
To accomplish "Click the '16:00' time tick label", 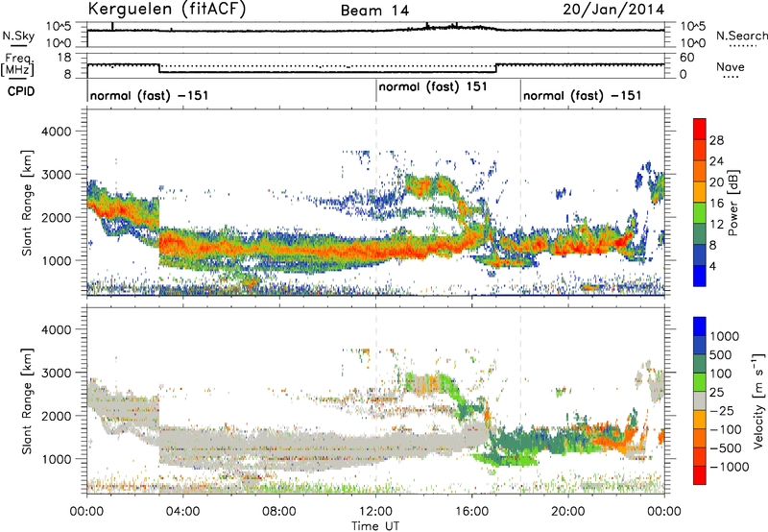I will pyautogui.click(x=471, y=512).
